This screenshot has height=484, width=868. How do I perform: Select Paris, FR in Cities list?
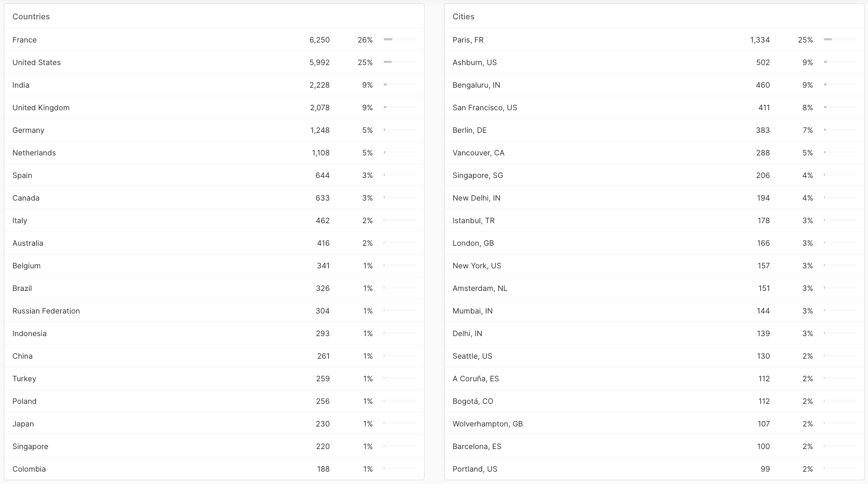468,40
